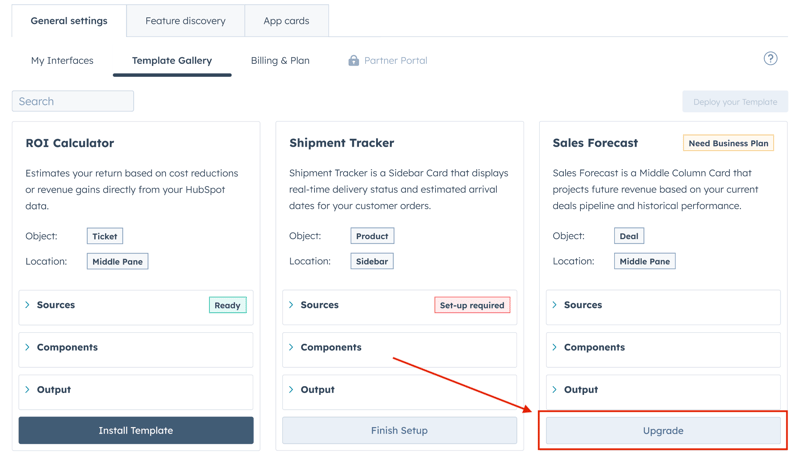Switch to Feature discovery tab
Image resolution: width=800 pixels, height=455 pixels.
pyautogui.click(x=185, y=21)
